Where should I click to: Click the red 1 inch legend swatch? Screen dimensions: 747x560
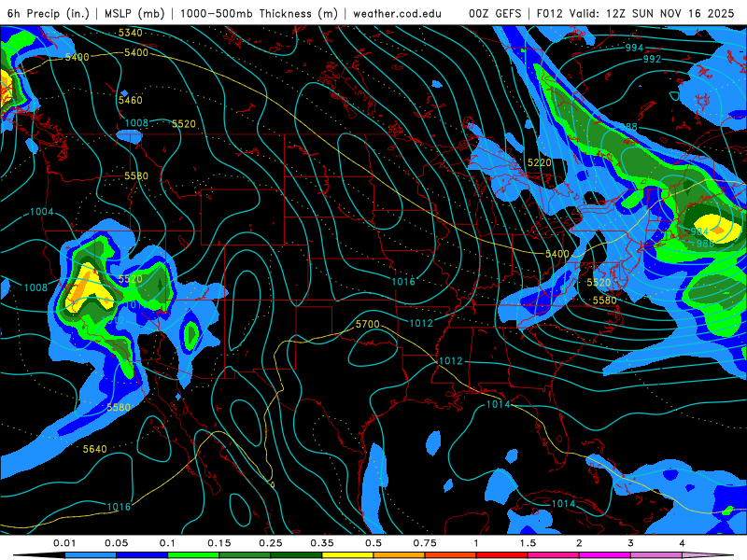[x=502, y=555]
